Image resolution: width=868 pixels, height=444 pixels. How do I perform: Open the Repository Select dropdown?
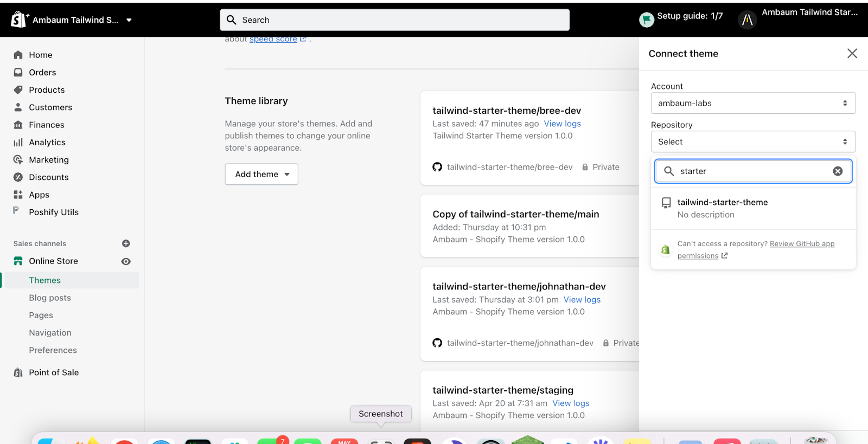[753, 141]
